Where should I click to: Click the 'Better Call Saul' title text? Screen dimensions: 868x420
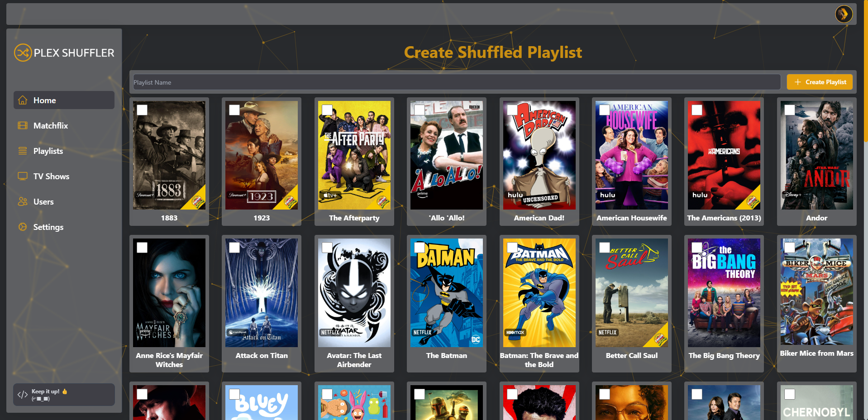[632, 355]
